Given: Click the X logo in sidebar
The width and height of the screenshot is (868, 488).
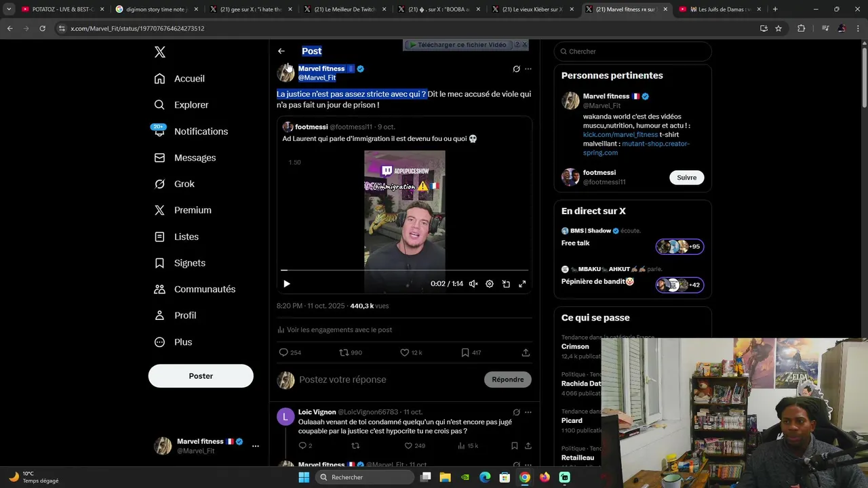Looking at the screenshot, I should click(x=160, y=52).
